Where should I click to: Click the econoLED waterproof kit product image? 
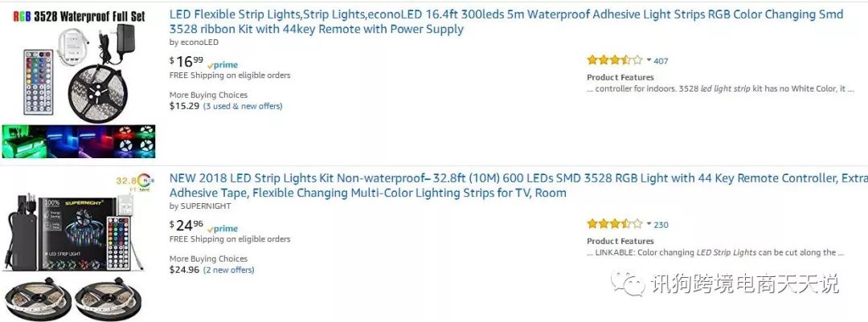78,72
